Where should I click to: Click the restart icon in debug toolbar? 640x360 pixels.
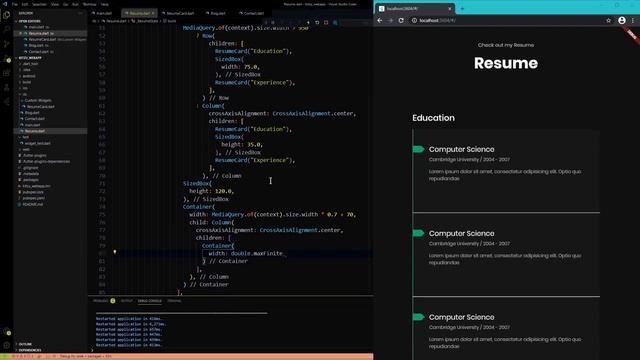(317, 22)
